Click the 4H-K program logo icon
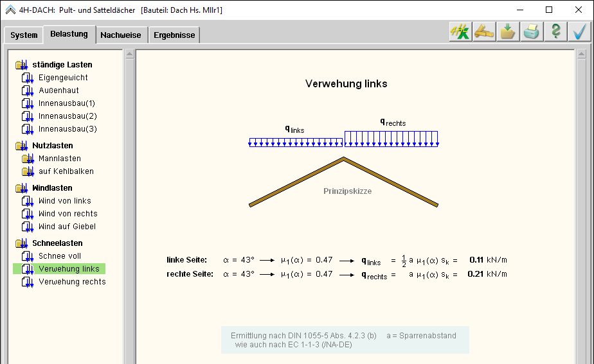 tap(460, 32)
